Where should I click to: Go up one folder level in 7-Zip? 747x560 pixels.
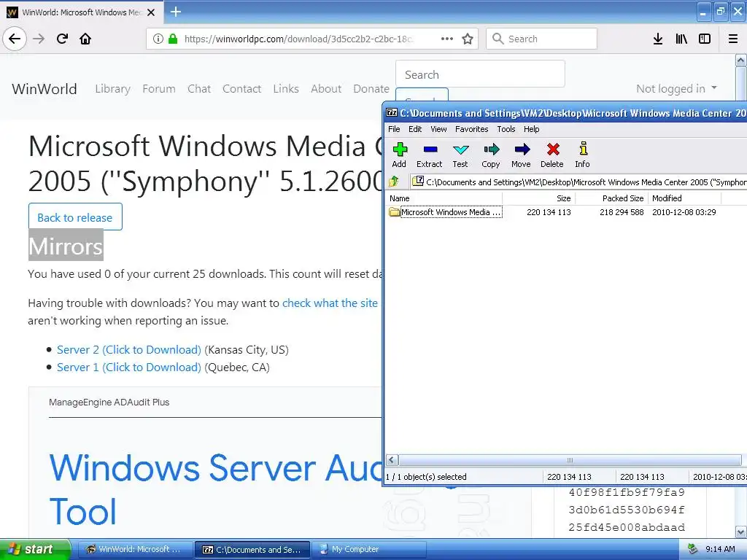tap(394, 182)
